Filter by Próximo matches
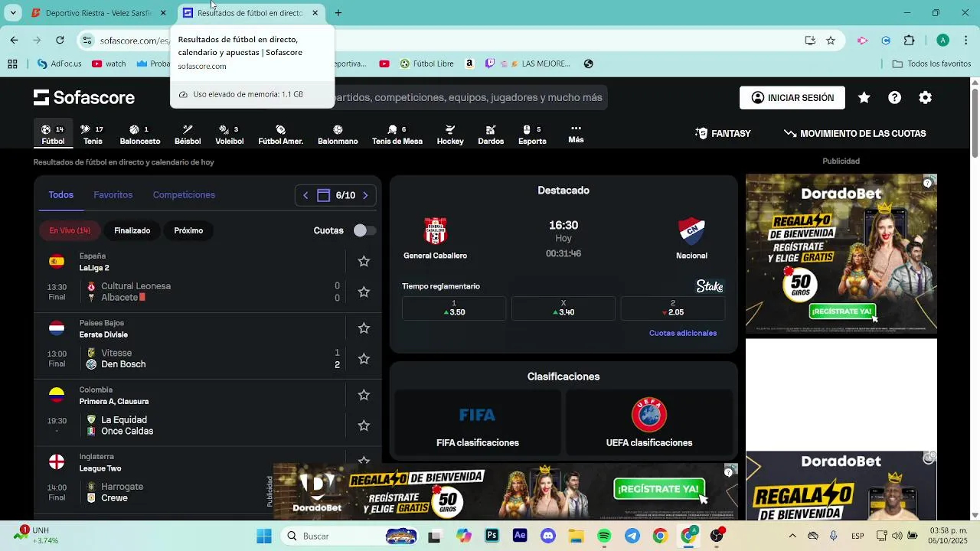This screenshot has height=551, width=980. (x=188, y=230)
